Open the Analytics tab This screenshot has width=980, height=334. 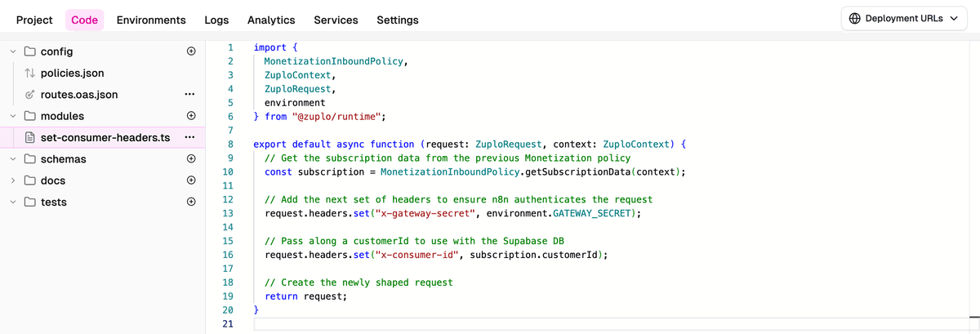(x=271, y=20)
